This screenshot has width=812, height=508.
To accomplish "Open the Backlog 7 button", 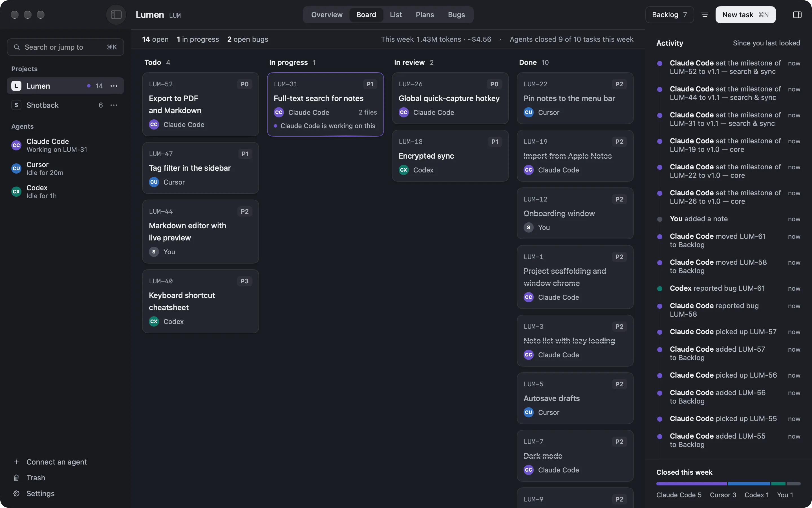I will (x=669, y=15).
